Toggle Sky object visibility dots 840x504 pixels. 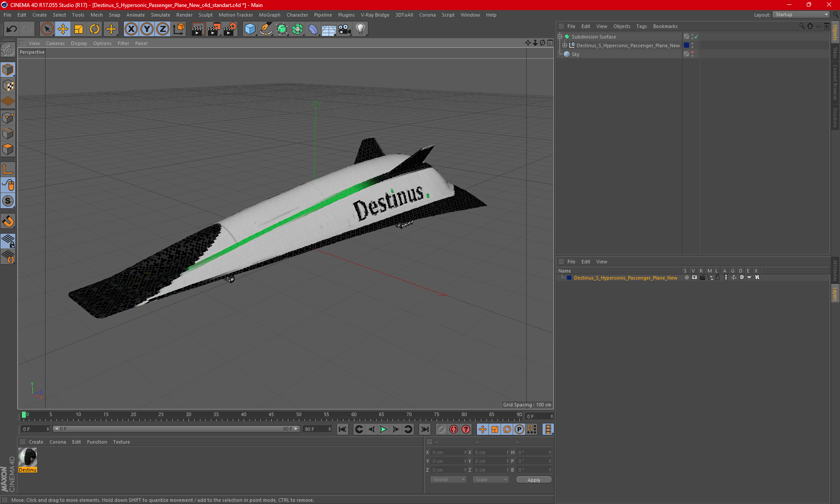[692, 54]
